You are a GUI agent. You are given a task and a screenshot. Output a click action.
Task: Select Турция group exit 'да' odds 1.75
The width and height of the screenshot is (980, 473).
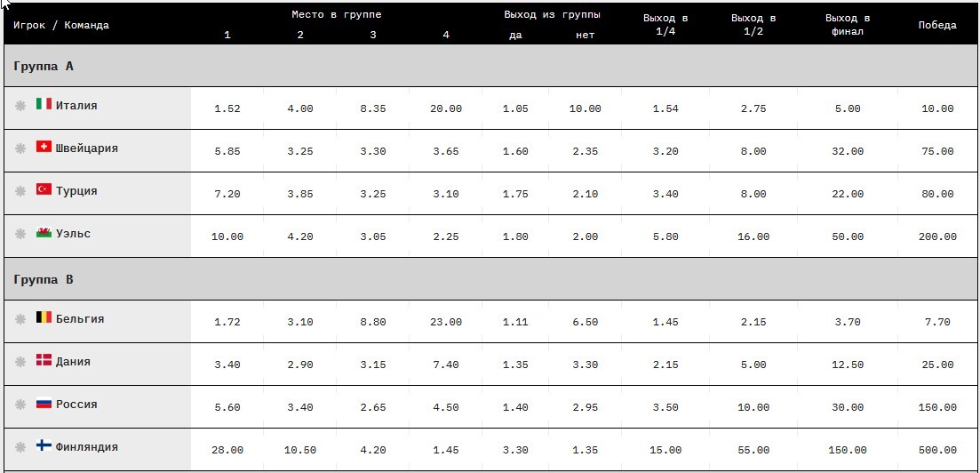(515, 194)
